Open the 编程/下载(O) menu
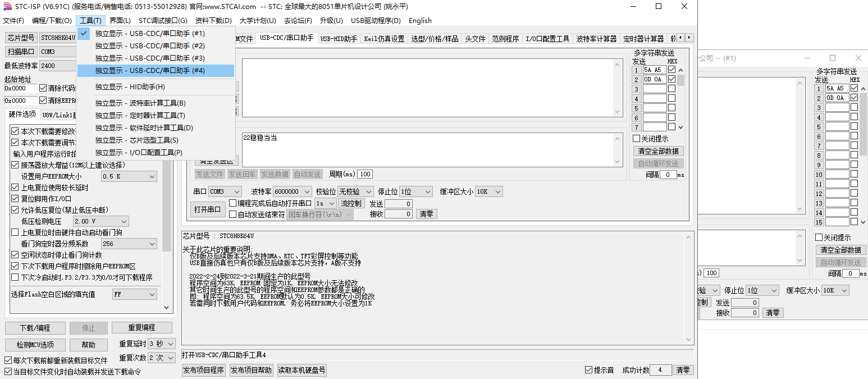Viewport: 868px width, 379px height. pyautogui.click(x=52, y=21)
